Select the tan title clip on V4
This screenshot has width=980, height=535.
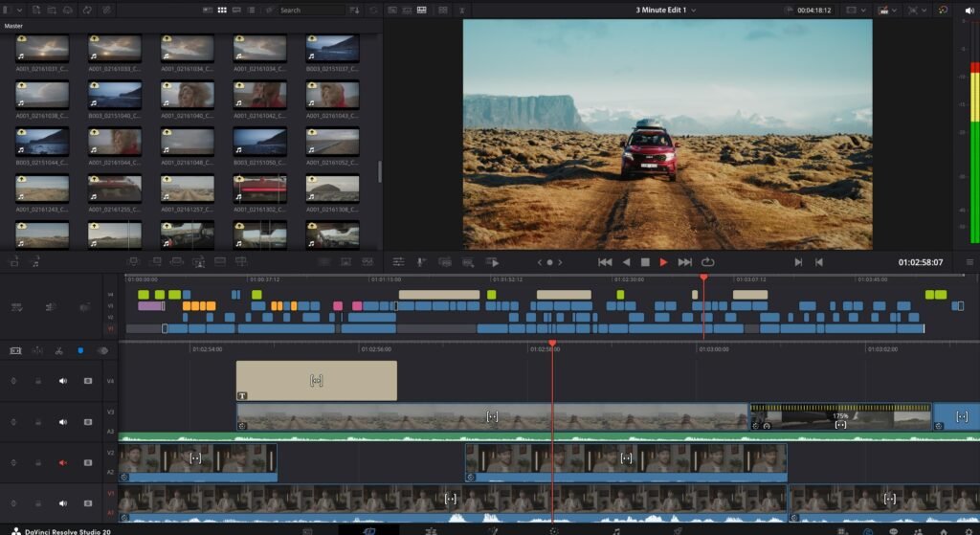click(x=316, y=381)
